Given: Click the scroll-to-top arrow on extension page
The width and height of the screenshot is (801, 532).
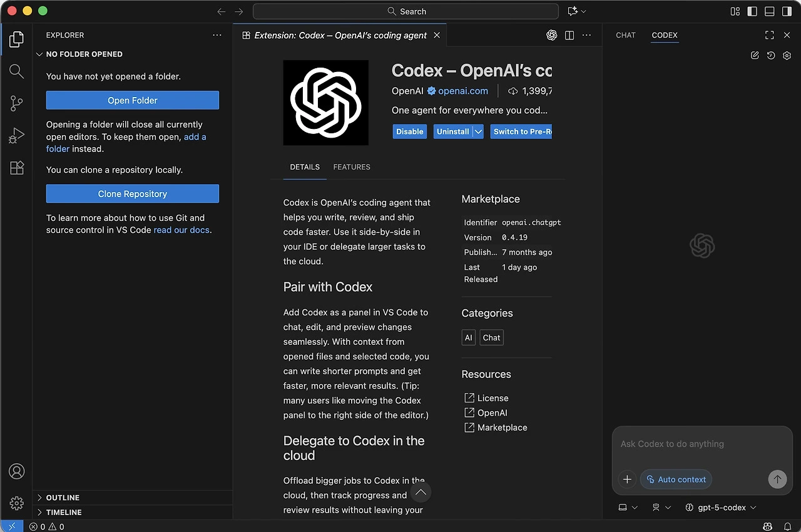Looking at the screenshot, I should (421, 493).
